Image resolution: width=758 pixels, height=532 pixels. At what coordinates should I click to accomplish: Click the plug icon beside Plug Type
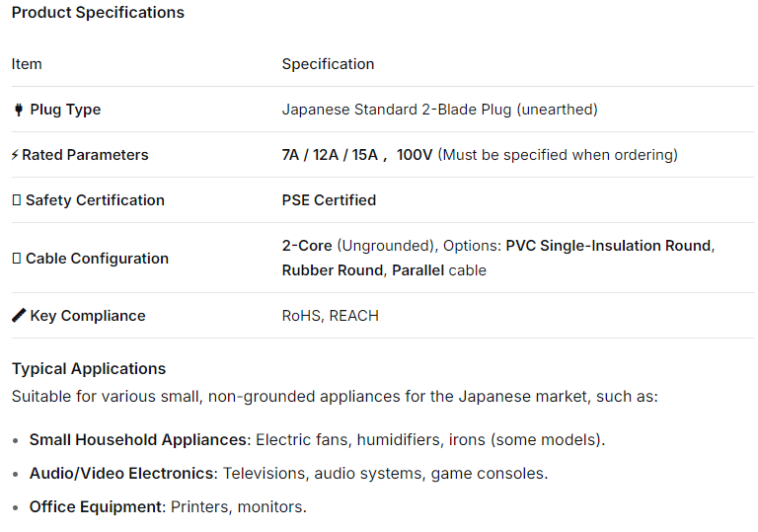coord(18,110)
